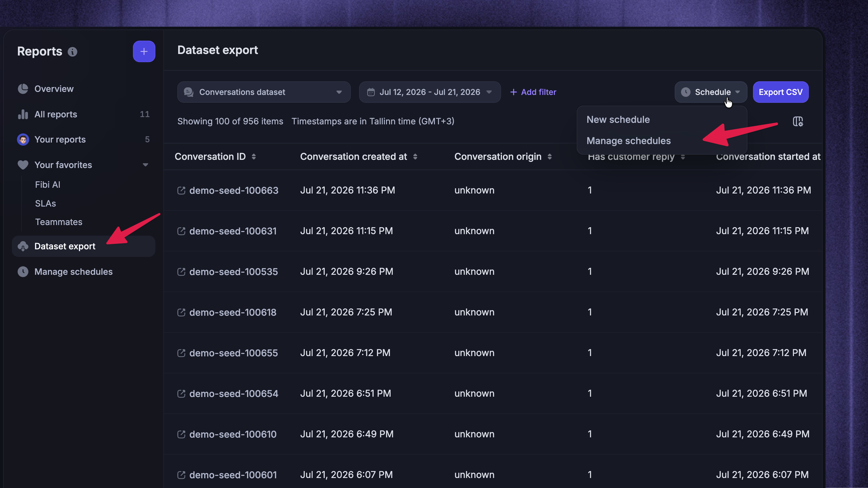Go to Overview in the sidebar
868x488 pixels.
click(x=83, y=89)
